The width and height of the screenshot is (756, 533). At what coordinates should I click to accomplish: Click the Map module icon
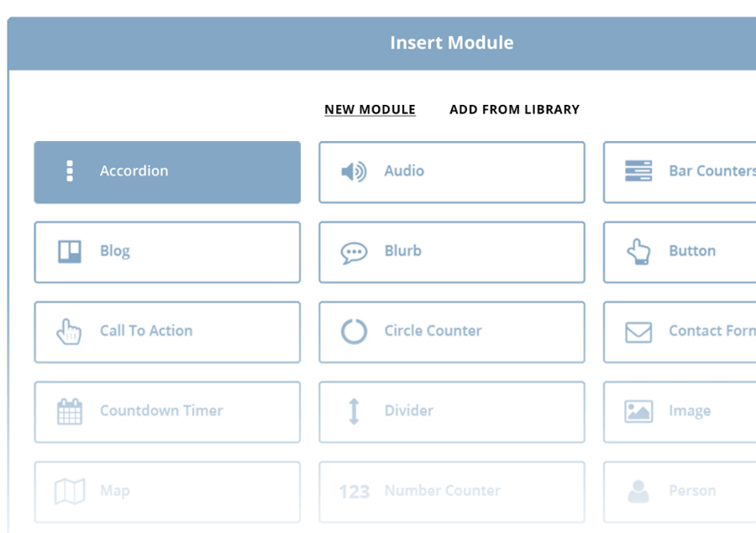click(70, 491)
